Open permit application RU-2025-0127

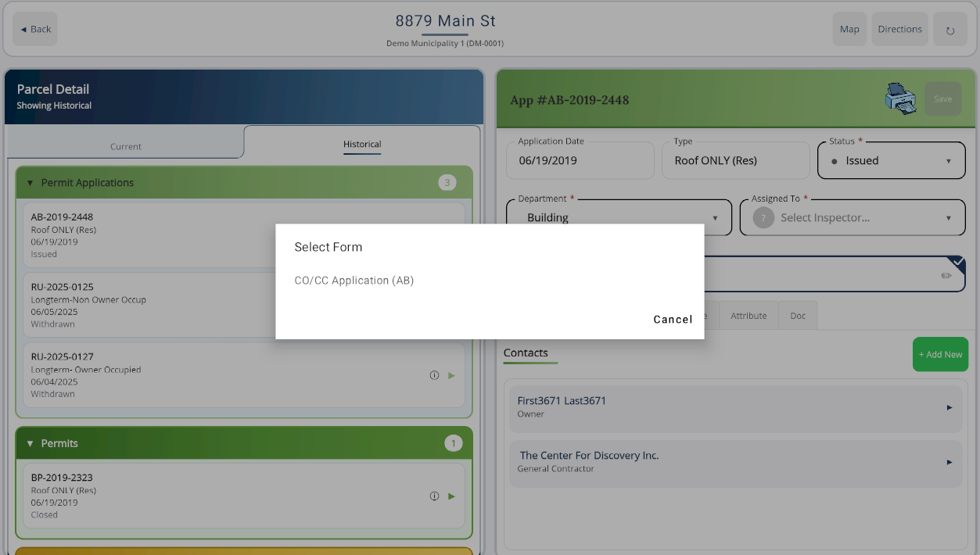[x=244, y=375]
